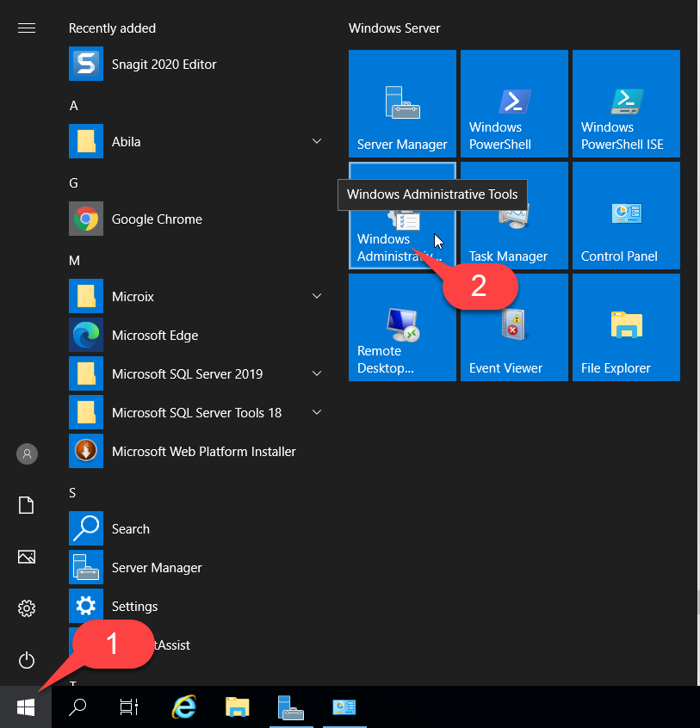The image size is (700, 728).
Task: Open the File Explorer tile
Action: pyautogui.click(x=626, y=327)
